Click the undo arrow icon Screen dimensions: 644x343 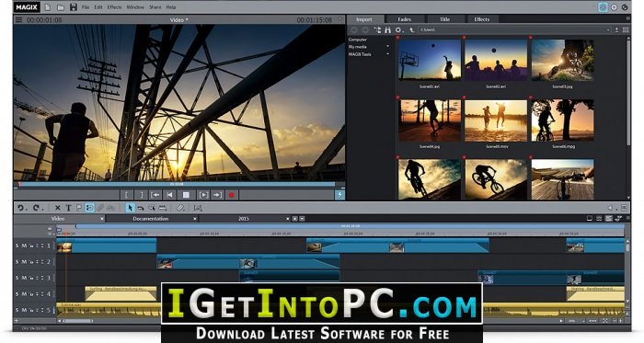tap(20, 208)
